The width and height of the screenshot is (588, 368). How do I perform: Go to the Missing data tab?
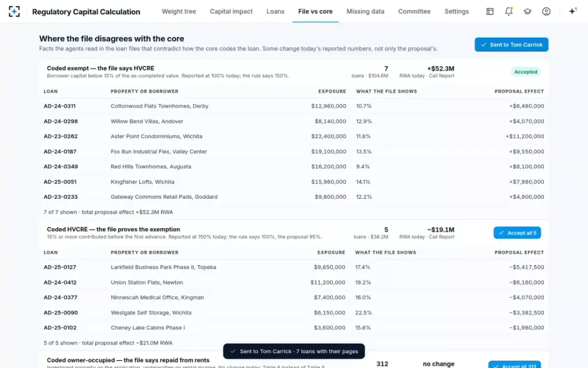pos(366,11)
